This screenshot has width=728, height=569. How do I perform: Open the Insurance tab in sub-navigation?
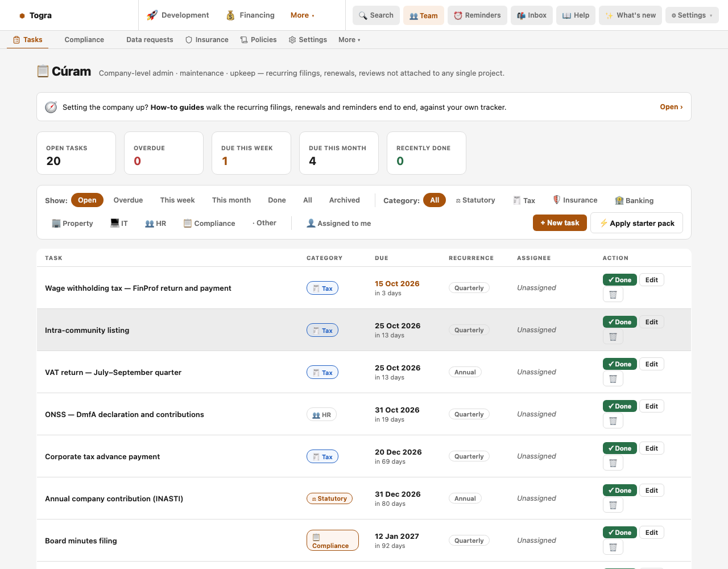click(x=207, y=40)
